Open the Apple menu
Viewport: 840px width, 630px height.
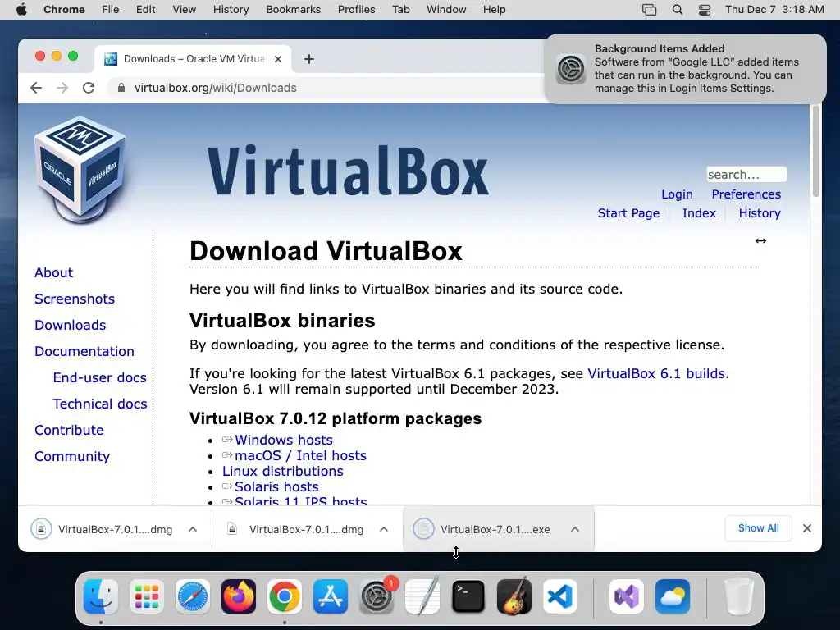(x=21, y=10)
